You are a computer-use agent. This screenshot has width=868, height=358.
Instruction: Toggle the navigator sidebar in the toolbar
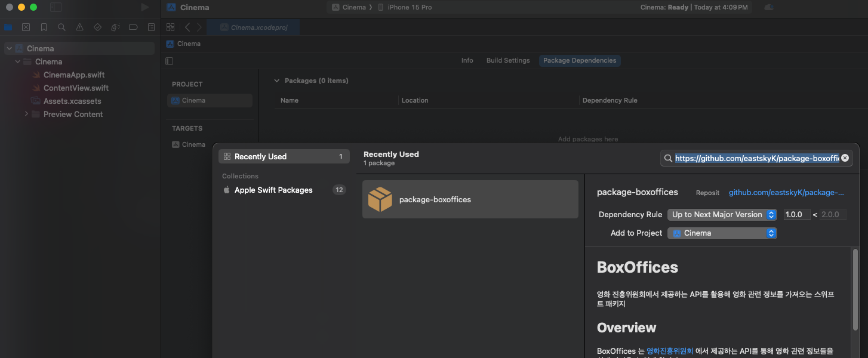coord(56,7)
